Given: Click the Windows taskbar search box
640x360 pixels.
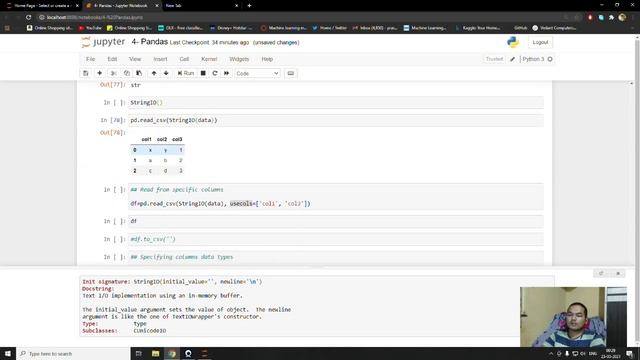Looking at the screenshot, I should click(73, 353).
